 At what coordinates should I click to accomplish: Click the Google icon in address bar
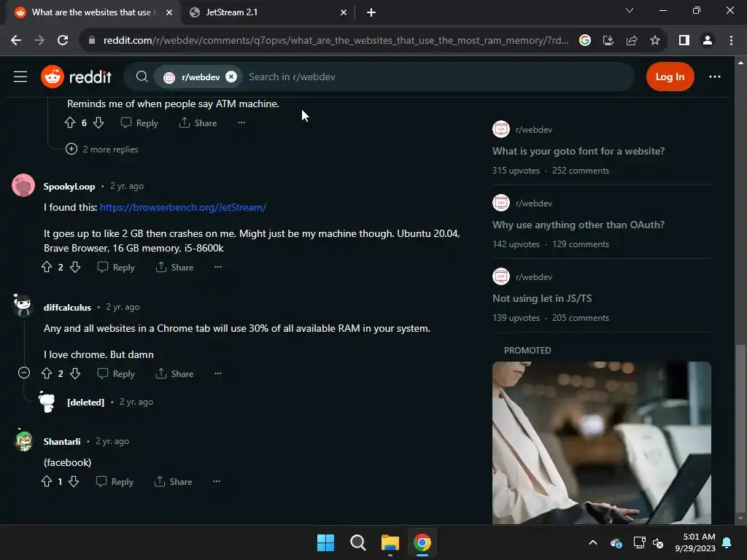click(584, 41)
